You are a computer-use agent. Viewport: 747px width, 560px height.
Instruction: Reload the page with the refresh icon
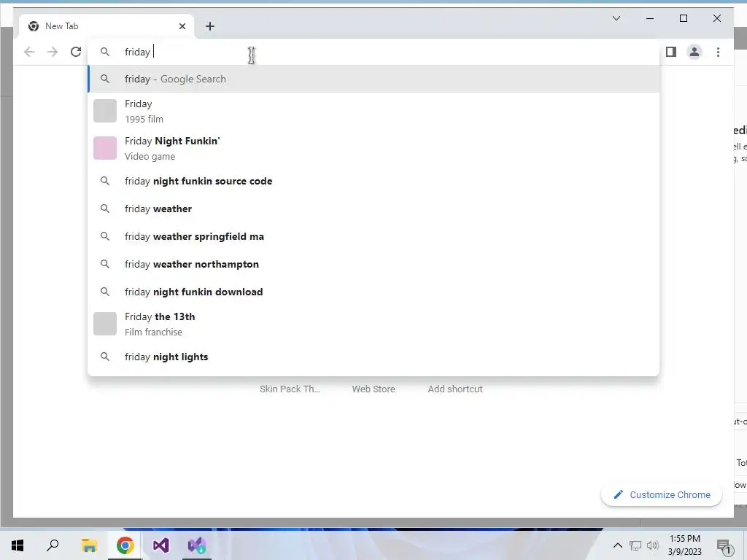coord(76,52)
